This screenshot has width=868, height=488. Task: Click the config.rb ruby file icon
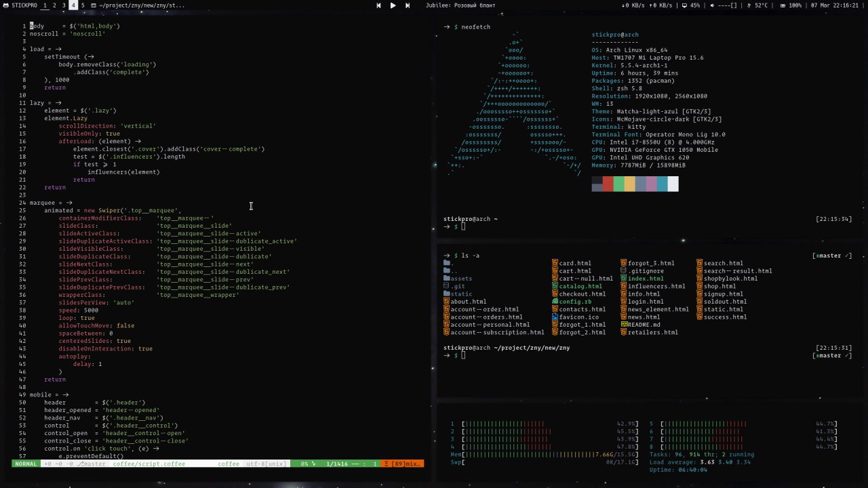click(x=555, y=302)
